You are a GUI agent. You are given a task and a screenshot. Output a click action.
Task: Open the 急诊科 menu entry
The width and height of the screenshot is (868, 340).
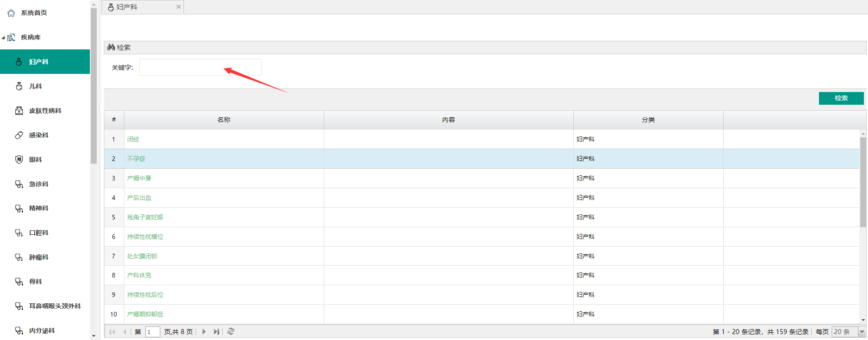click(x=39, y=184)
